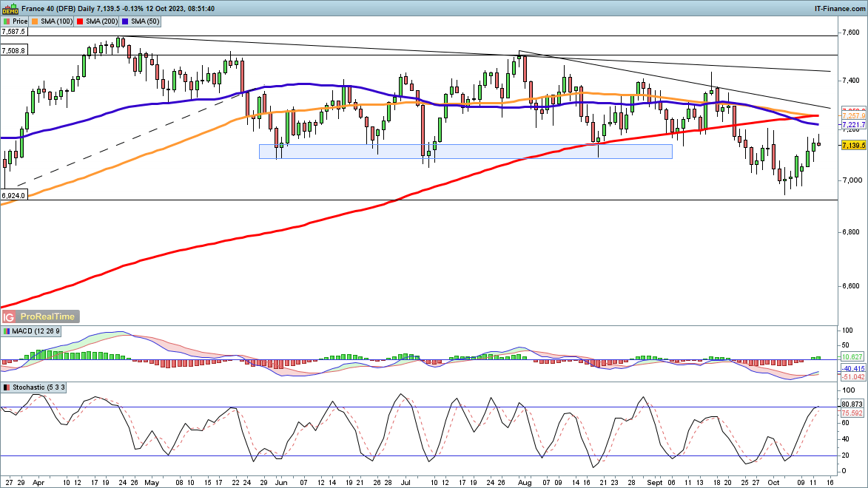Click the 6,800 price axis label
The width and height of the screenshot is (868, 488).
click(852, 232)
